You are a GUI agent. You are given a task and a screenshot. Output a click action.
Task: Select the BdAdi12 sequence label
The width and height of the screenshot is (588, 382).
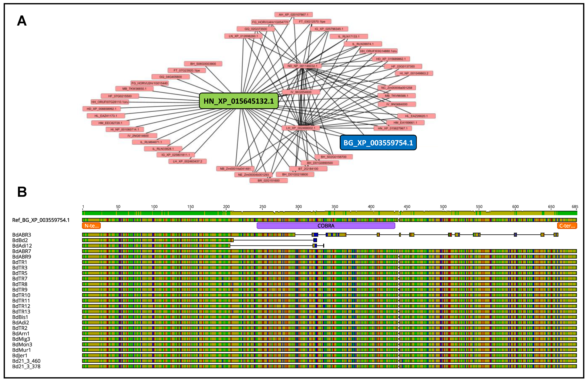point(22,246)
